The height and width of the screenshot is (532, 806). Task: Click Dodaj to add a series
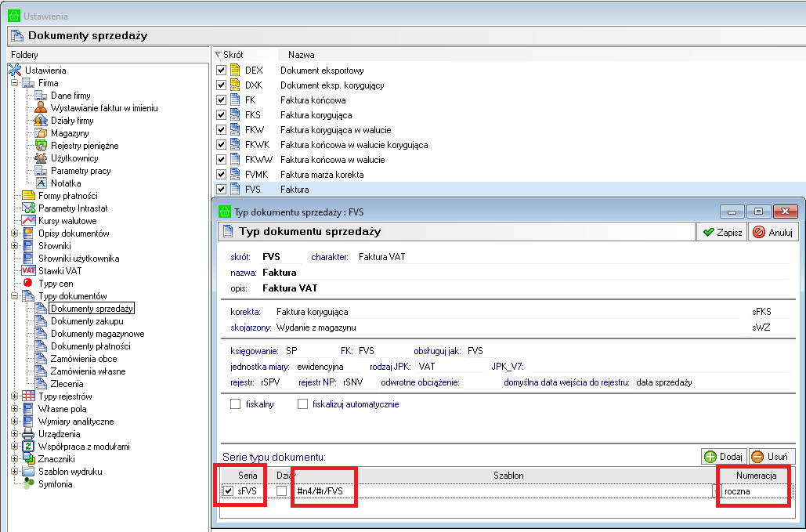pos(722,457)
